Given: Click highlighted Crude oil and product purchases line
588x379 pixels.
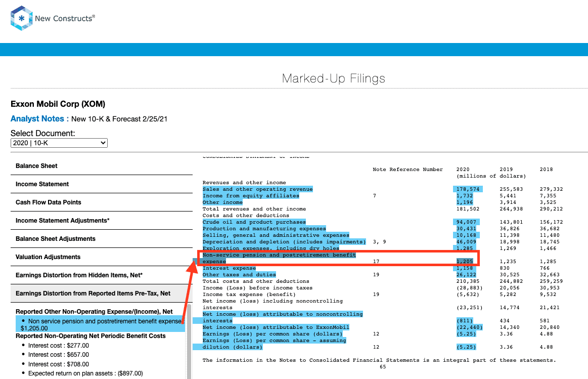Looking at the screenshot, I should (x=254, y=222).
